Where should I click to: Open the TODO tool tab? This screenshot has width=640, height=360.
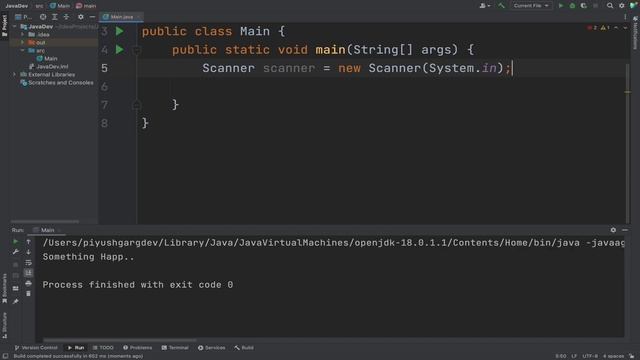click(x=103, y=348)
